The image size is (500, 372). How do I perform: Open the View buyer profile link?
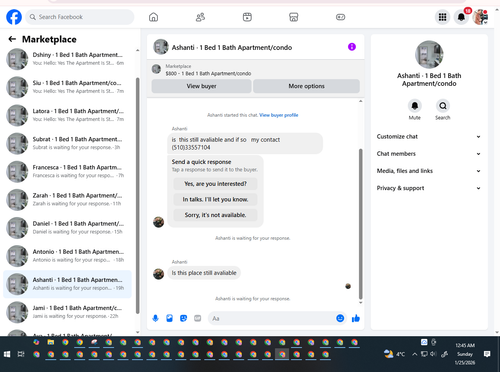(279, 115)
